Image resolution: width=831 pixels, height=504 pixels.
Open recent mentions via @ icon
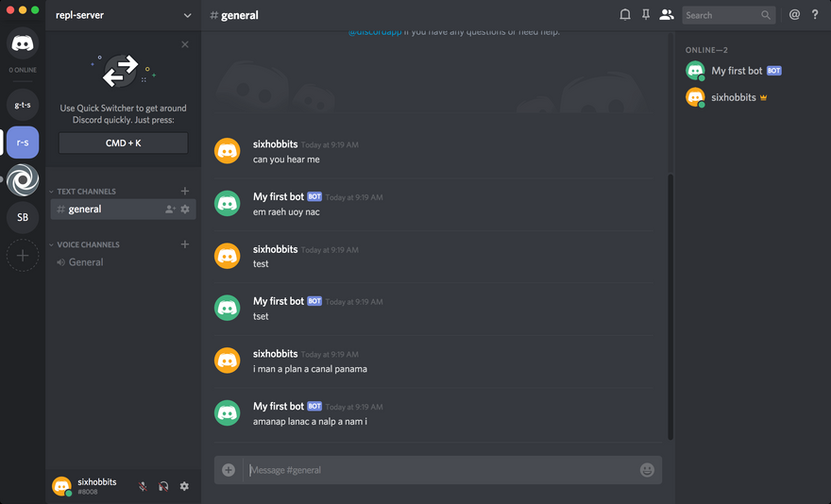click(794, 15)
